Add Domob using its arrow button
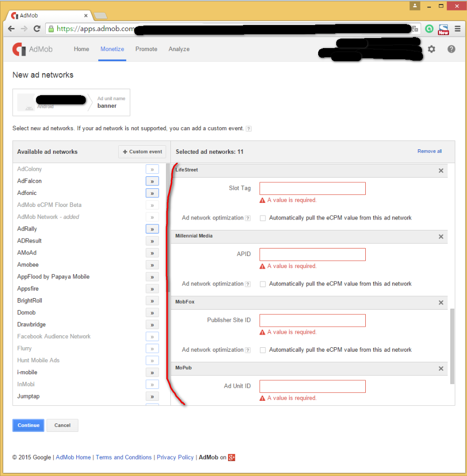467x476 pixels. (x=152, y=313)
